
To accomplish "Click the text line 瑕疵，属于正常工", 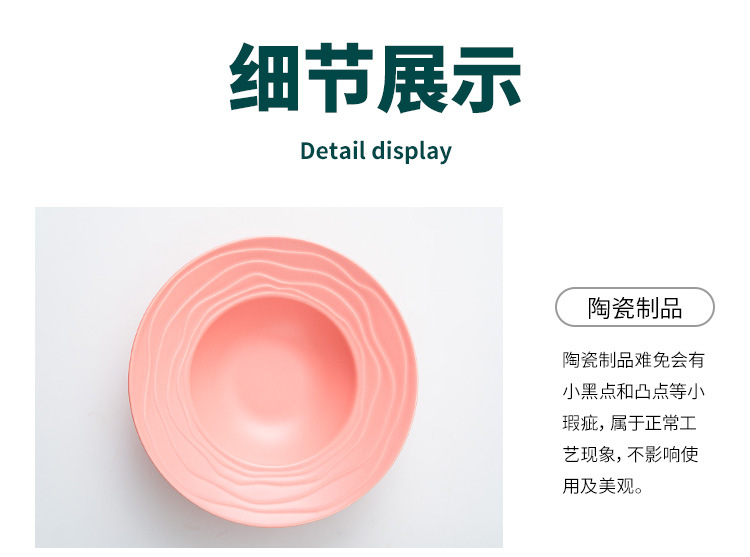I will (629, 423).
